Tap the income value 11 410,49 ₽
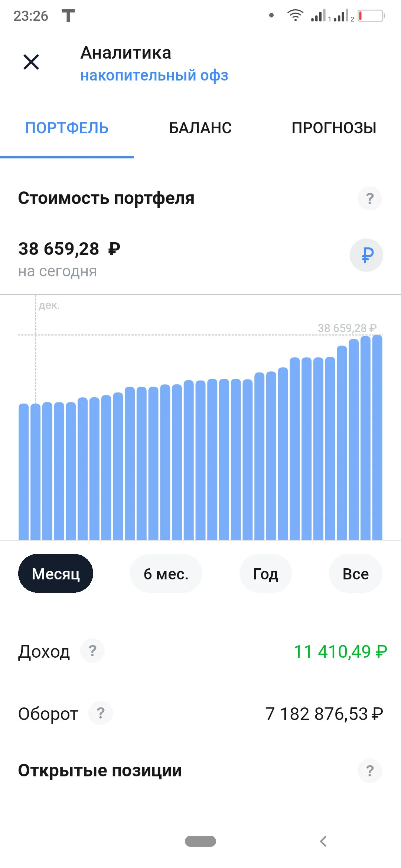This screenshot has width=401, height=868. point(340,651)
